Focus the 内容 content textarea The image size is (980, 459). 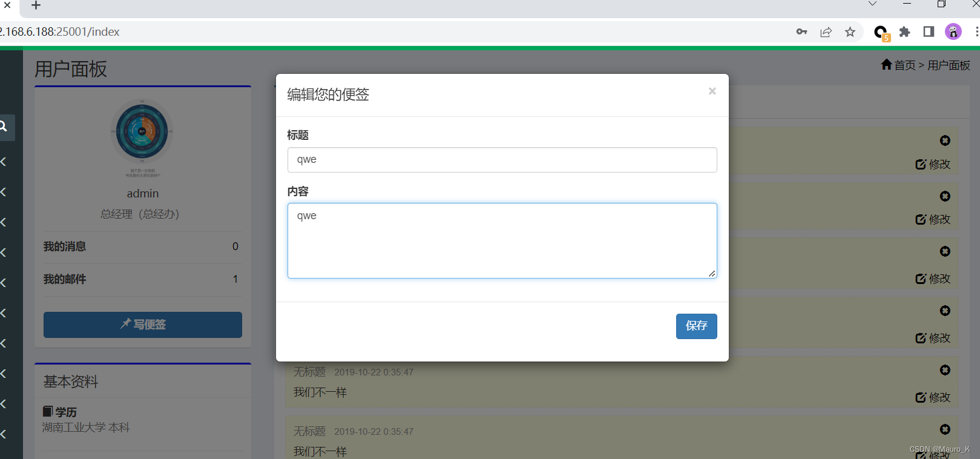click(x=502, y=241)
